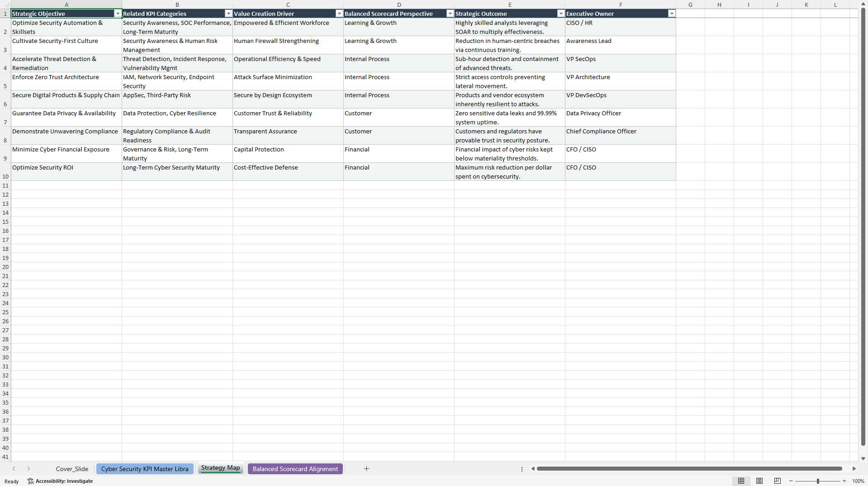868x486 pixels.
Task: Select cell 'VP Architecture'
Action: click(621, 81)
